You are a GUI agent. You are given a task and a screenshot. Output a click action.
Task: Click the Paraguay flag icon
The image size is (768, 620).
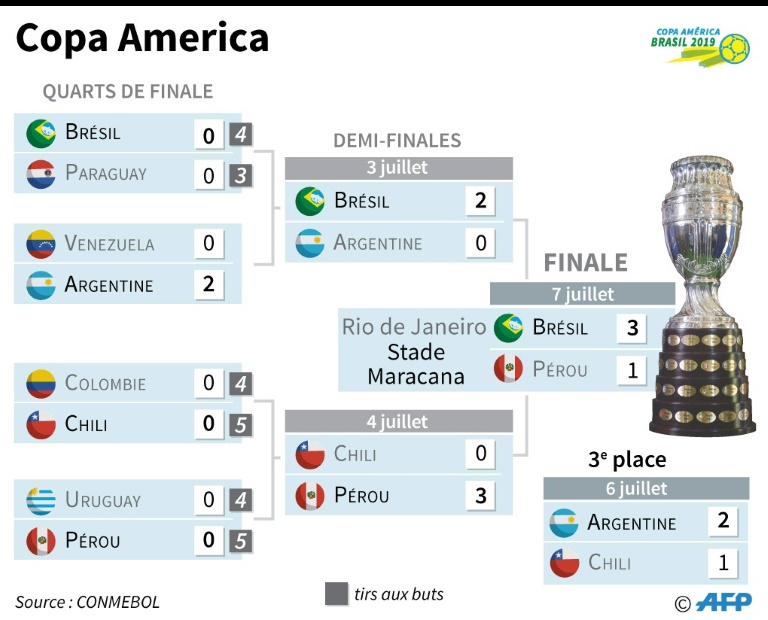(x=41, y=174)
